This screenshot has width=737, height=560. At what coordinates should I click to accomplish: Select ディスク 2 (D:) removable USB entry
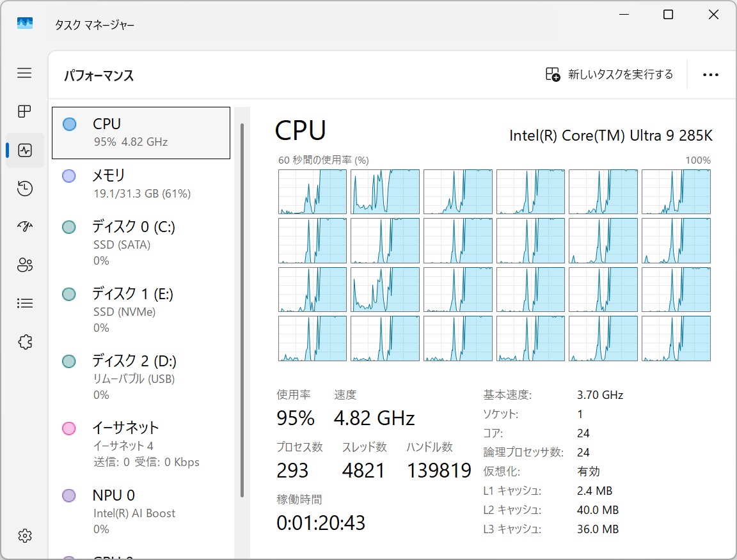(x=128, y=376)
